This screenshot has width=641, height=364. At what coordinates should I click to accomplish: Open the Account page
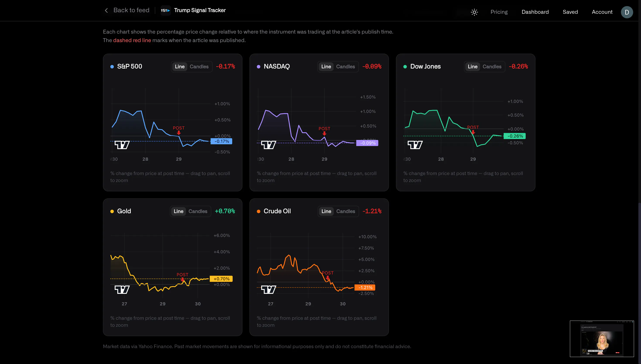[602, 12]
